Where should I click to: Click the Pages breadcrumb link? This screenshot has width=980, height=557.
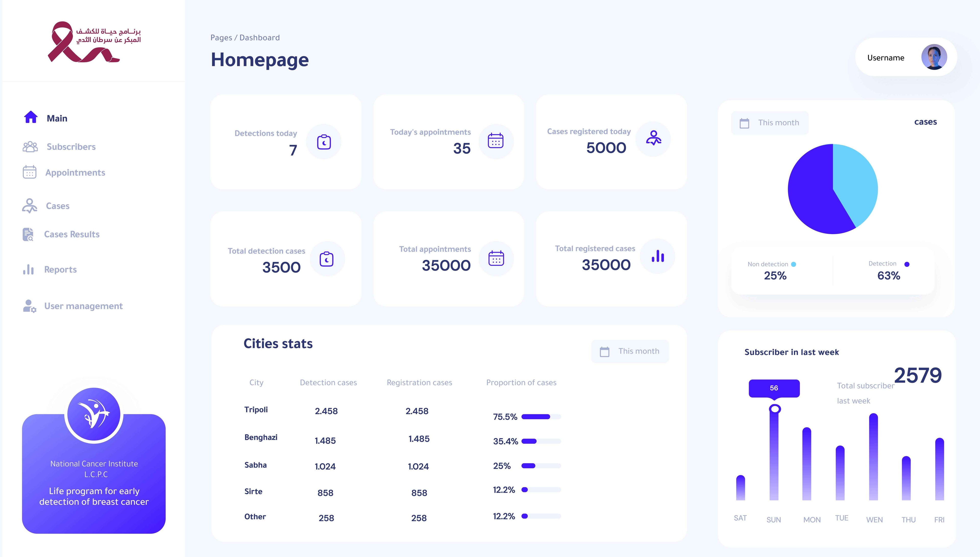(x=221, y=37)
